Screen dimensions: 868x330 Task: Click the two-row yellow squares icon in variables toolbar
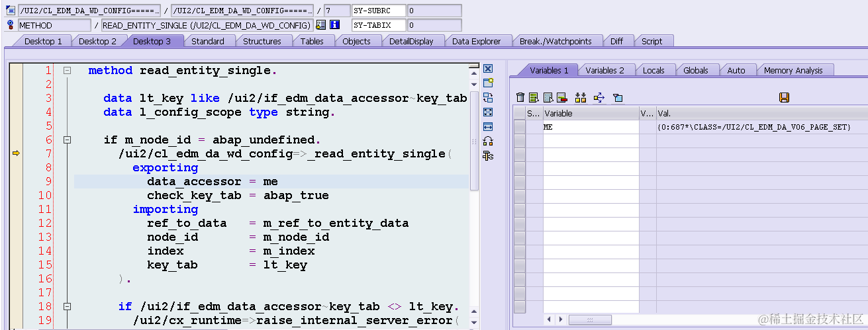click(x=581, y=98)
